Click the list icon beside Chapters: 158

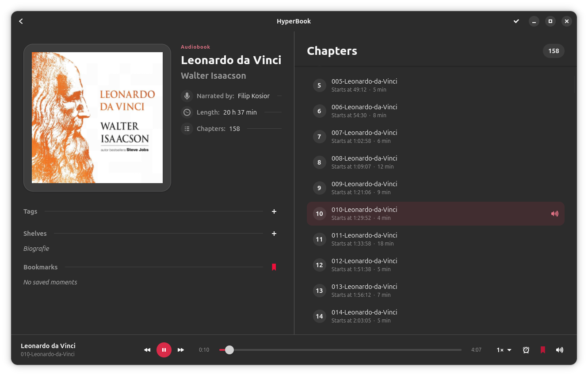[187, 129]
